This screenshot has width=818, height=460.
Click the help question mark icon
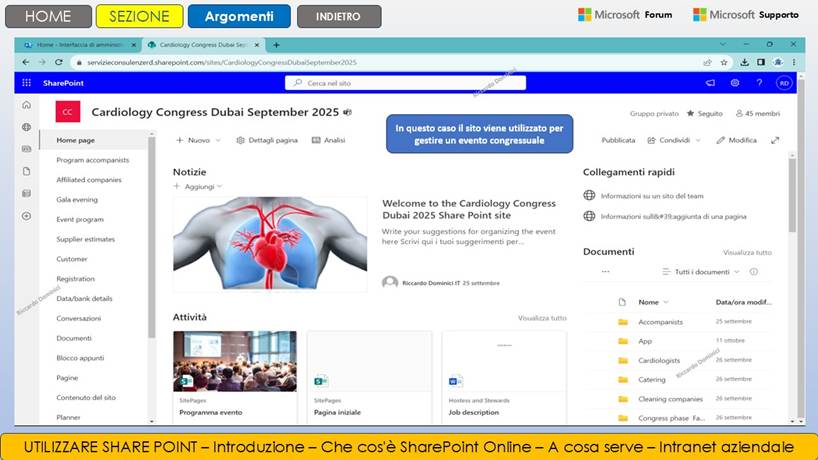point(759,83)
